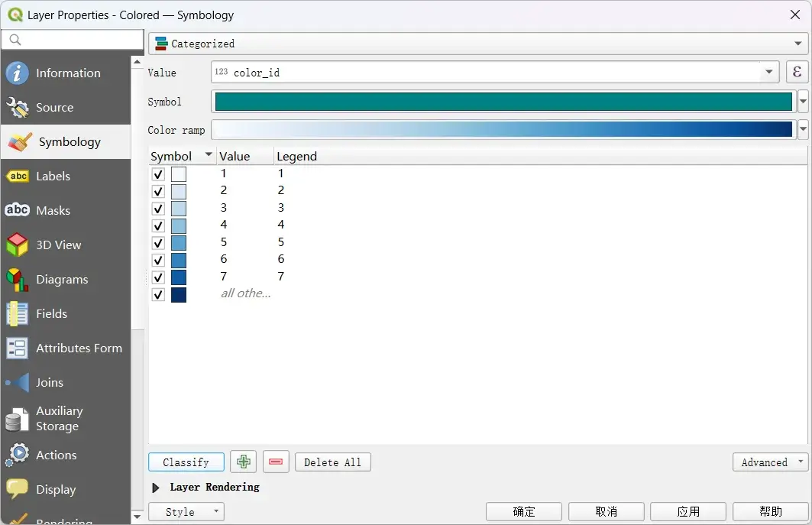Open the 3D View cube icon
Image resolution: width=812 pixels, height=525 pixels.
tap(17, 245)
